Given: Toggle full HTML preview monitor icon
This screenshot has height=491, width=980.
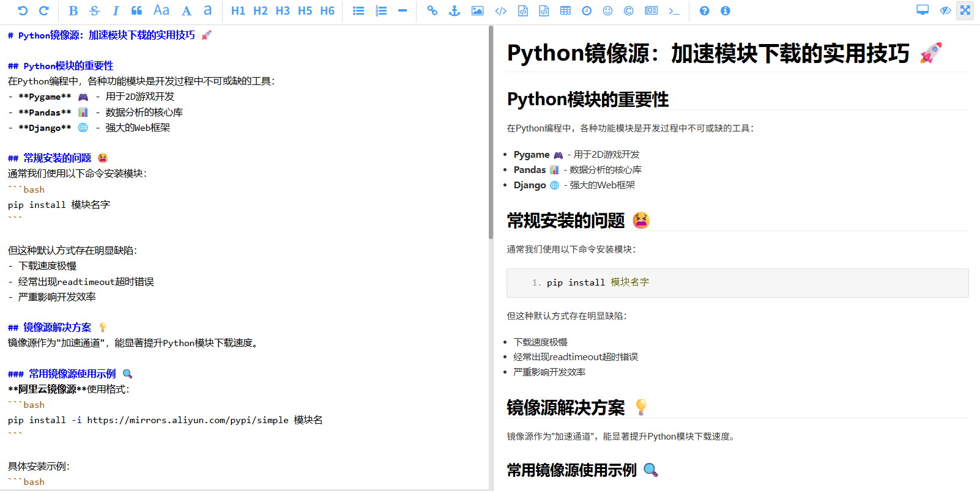Looking at the screenshot, I should [x=922, y=10].
